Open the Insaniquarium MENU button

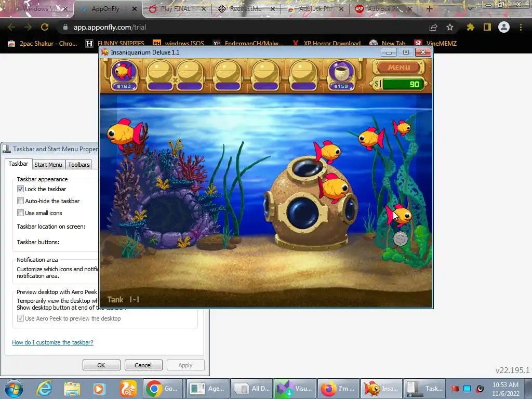pos(398,67)
